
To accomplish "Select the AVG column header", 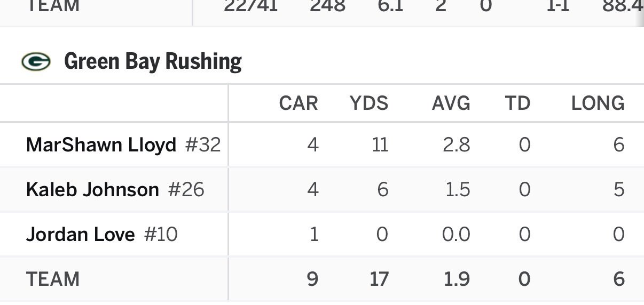I will point(451,103).
